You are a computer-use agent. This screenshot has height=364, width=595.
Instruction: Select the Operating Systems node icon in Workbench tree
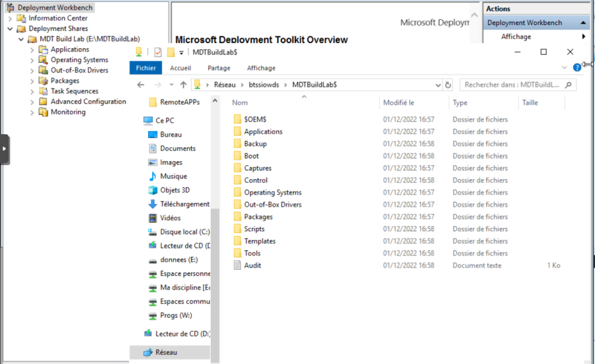tap(43, 60)
